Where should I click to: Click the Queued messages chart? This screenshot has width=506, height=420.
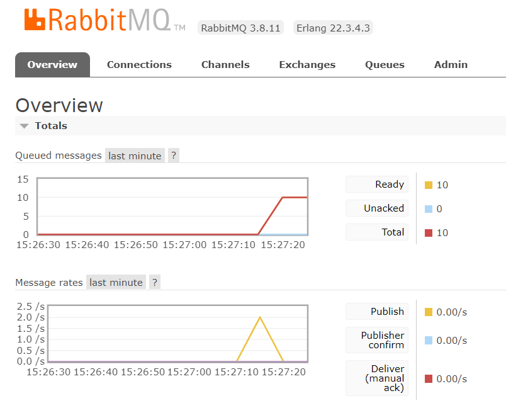[172, 207]
